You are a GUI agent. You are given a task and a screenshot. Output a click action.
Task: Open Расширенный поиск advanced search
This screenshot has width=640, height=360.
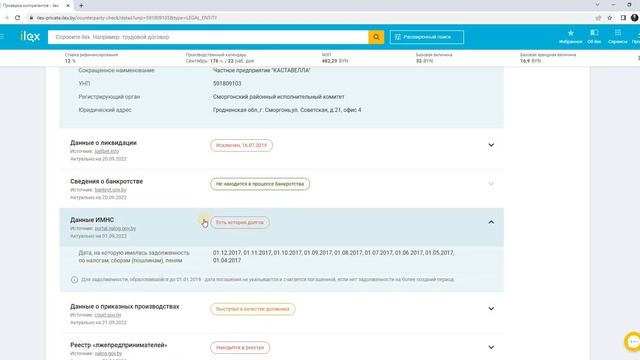(427, 37)
